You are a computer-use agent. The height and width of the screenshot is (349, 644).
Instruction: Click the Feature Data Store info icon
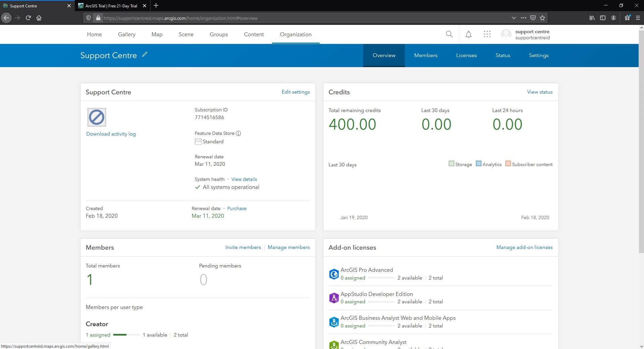coord(238,133)
